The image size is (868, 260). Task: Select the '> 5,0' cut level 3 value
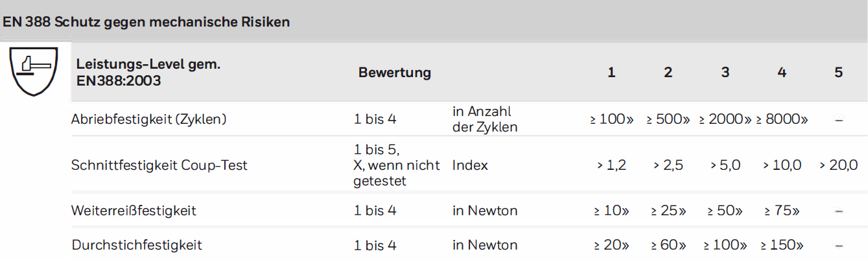point(725,165)
